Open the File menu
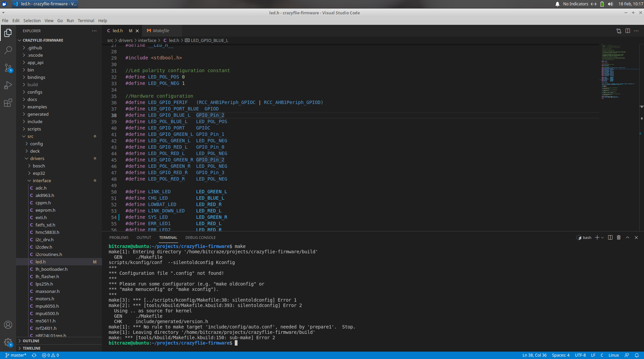 pos(5,21)
